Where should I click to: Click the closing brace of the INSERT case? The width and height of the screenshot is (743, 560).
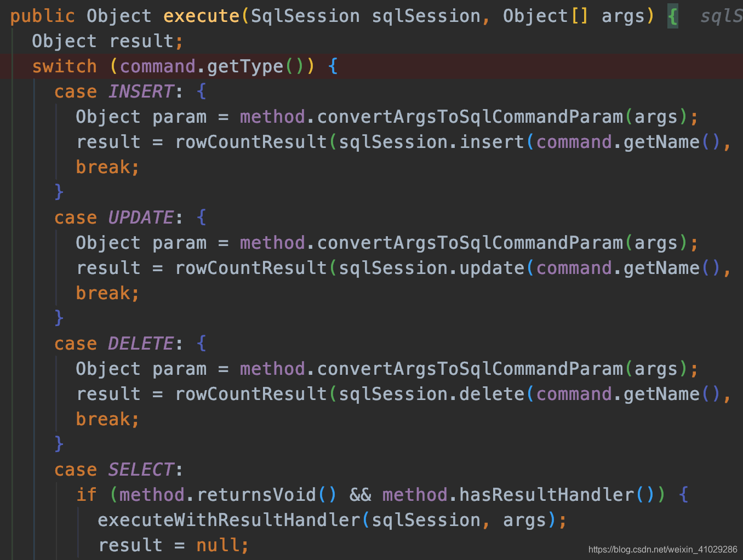(59, 192)
